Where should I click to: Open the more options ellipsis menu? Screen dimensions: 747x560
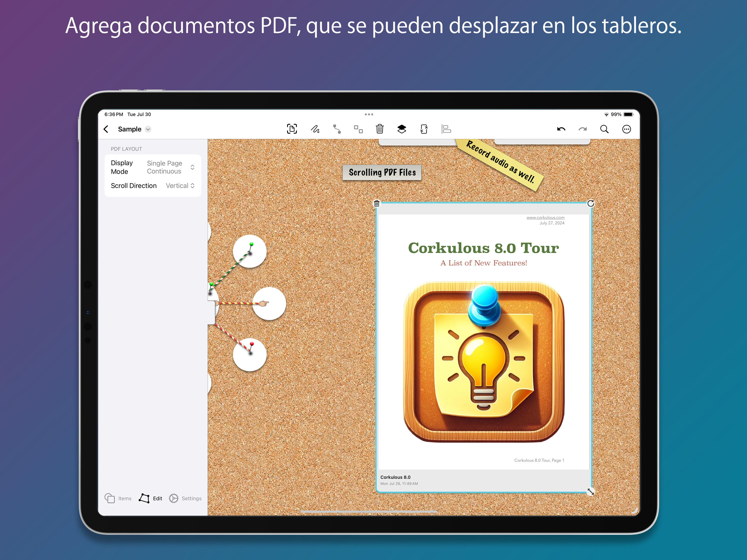[x=626, y=129]
